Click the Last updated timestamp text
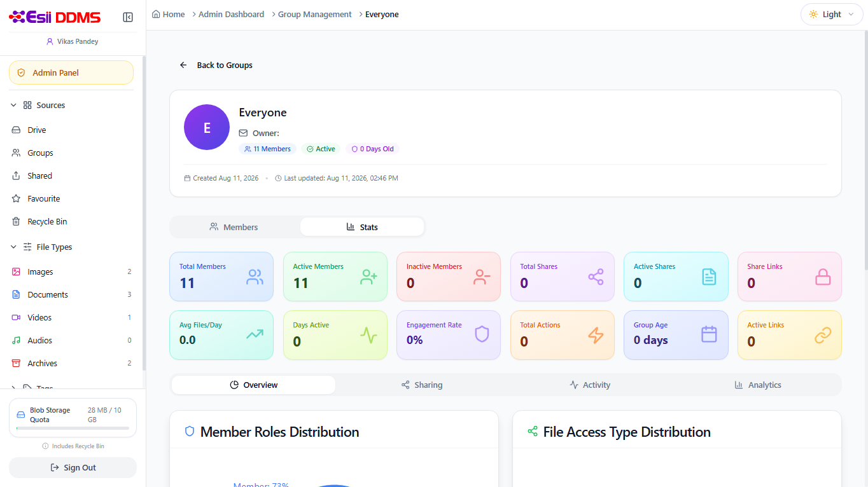The width and height of the screenshot is (868, 487). (341, 178)
